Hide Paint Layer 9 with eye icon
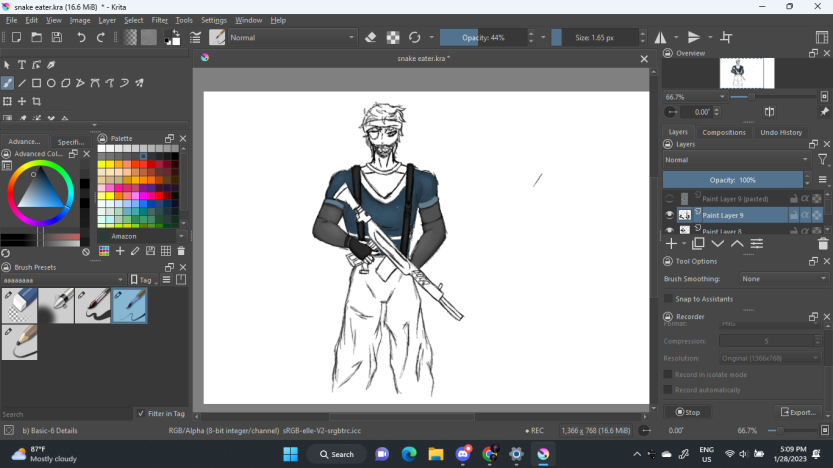 669,215
